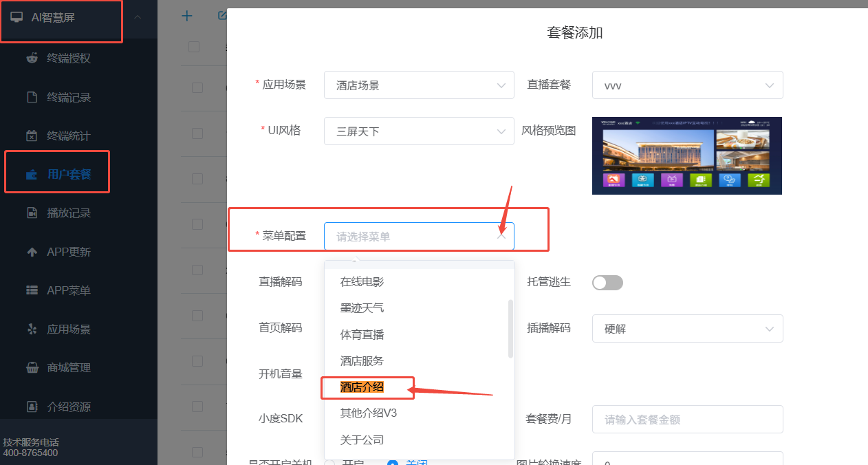The image size is (868, 465).
Task: Open 终端统计 via its calendar icon
Action: coord(32,136)
